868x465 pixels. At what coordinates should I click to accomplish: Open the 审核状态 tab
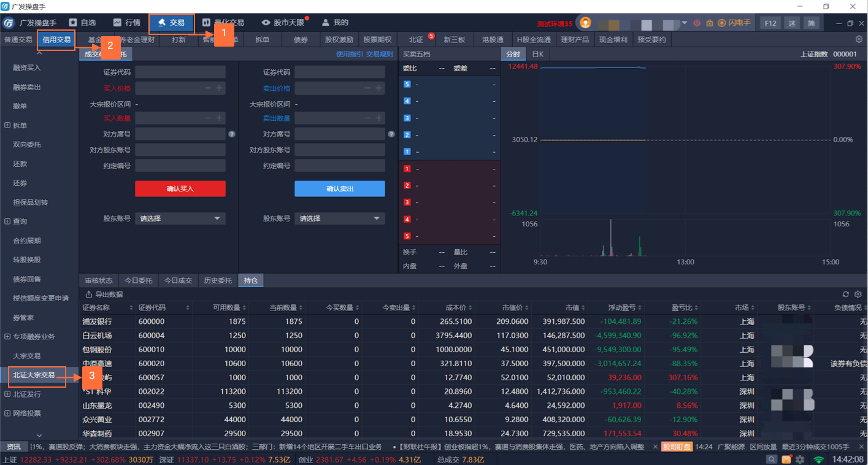pos(99,280)
